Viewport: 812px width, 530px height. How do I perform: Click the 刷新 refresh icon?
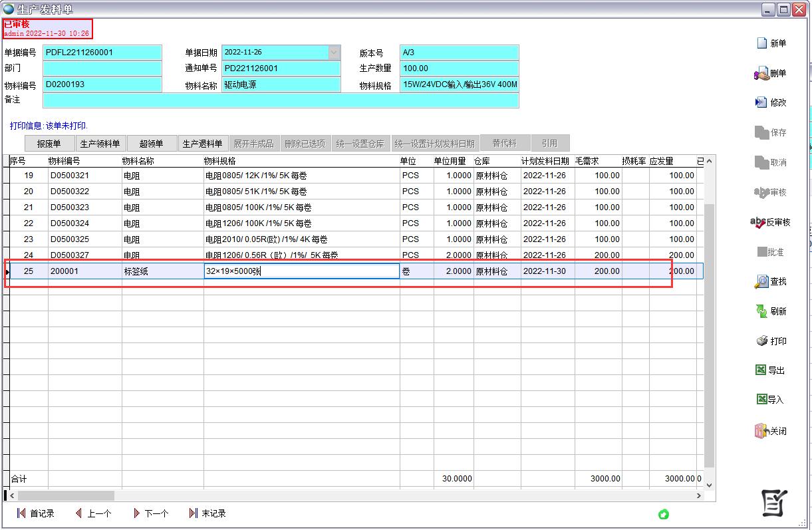pos(761,311)
